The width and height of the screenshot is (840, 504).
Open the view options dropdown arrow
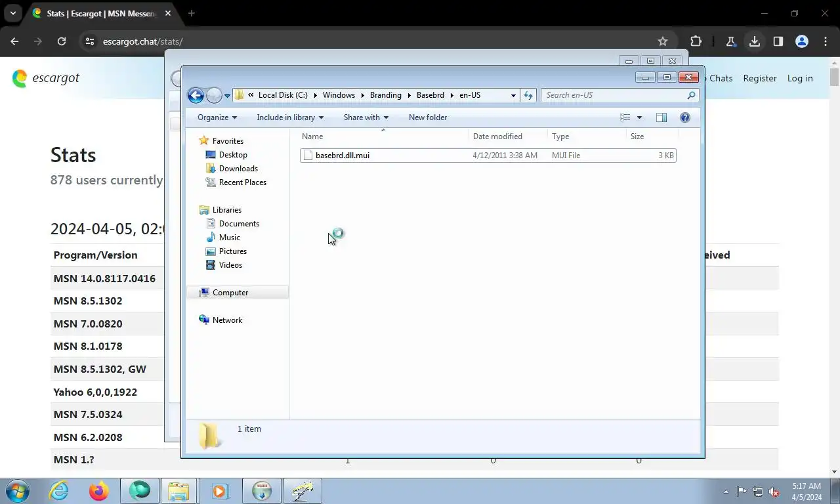click(x=639, y=117)
